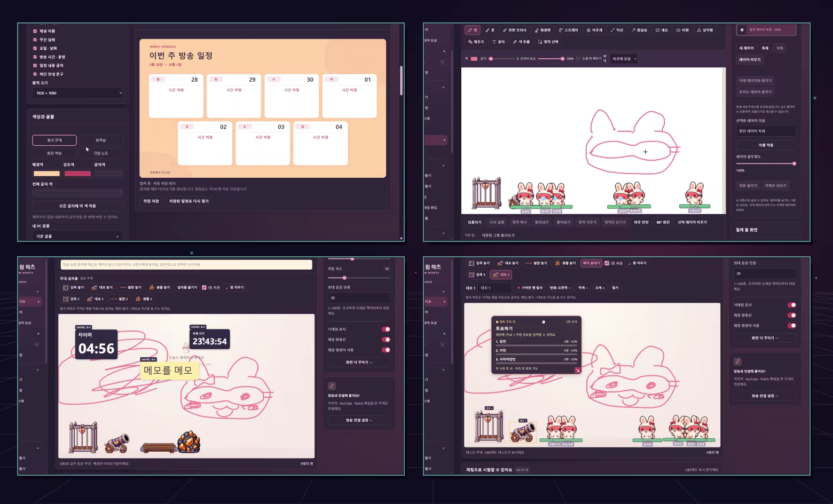Click the link icon above 방송과 연결해 볼까요 in bottom-left panel
Image resolution: width=833 pixels, height=504 pixels.
pyautogui.click(x=332, y=385)
